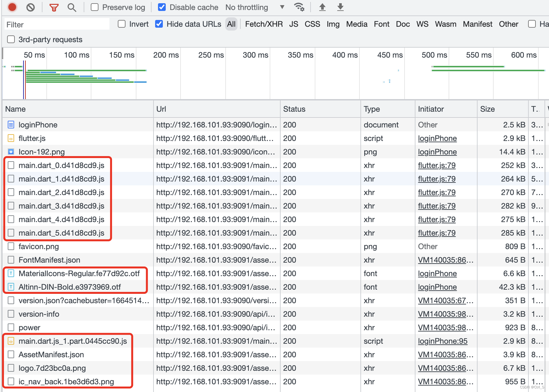This screenshot has height=392, width=549.
Task: Sort by the Initiator column header
Action: (446, 109)
